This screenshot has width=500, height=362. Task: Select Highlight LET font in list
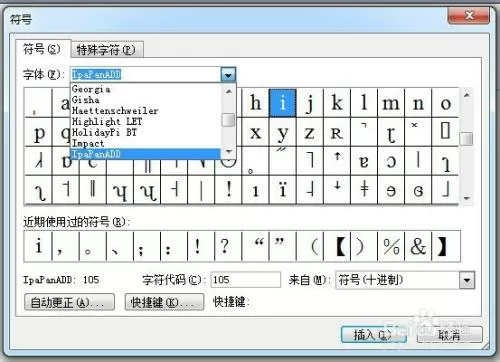(145, 121)
